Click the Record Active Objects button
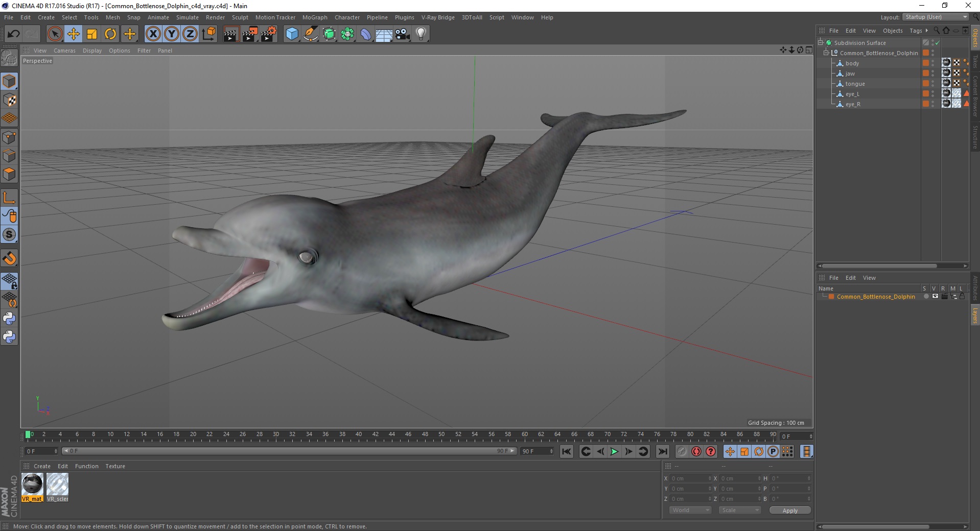980x531 pixels. [682, 451]
